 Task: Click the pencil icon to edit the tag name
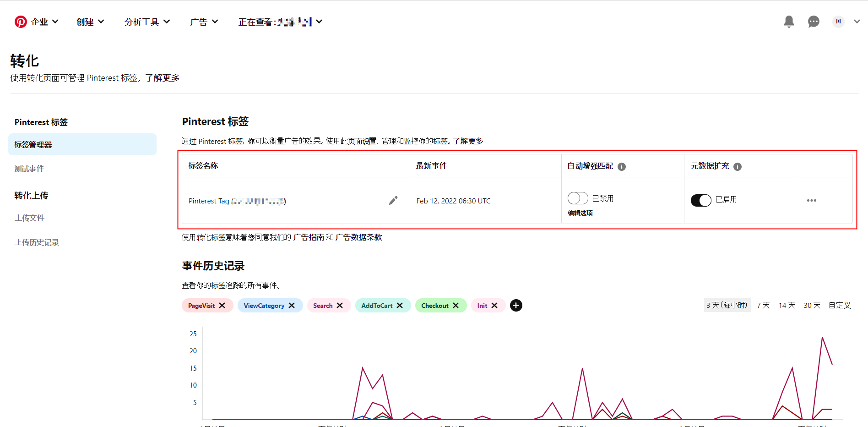[x=393, y=200]
